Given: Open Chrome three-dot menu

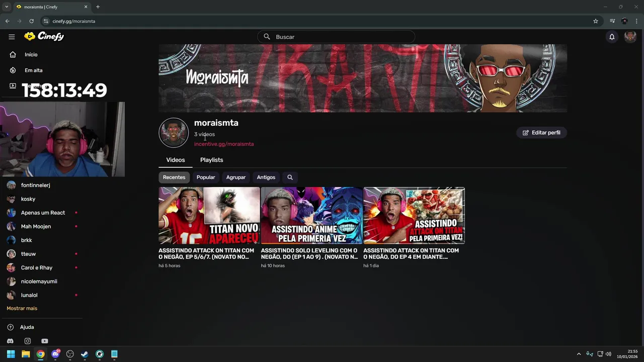Looking at the screenshot, I should click(x=637, y=21).
